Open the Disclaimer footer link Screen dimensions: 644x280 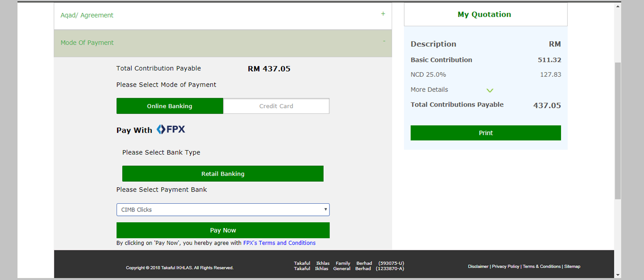pyautogui.click(x=478, y=266)
